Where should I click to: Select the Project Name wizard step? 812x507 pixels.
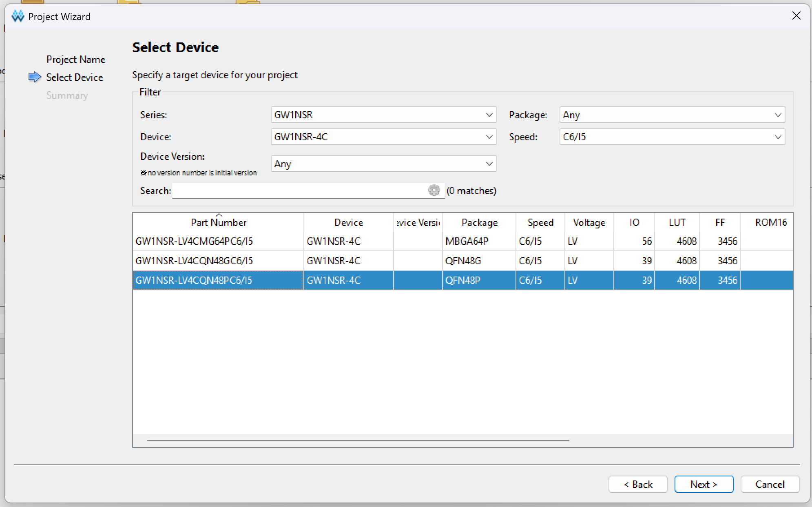point(76,59)
